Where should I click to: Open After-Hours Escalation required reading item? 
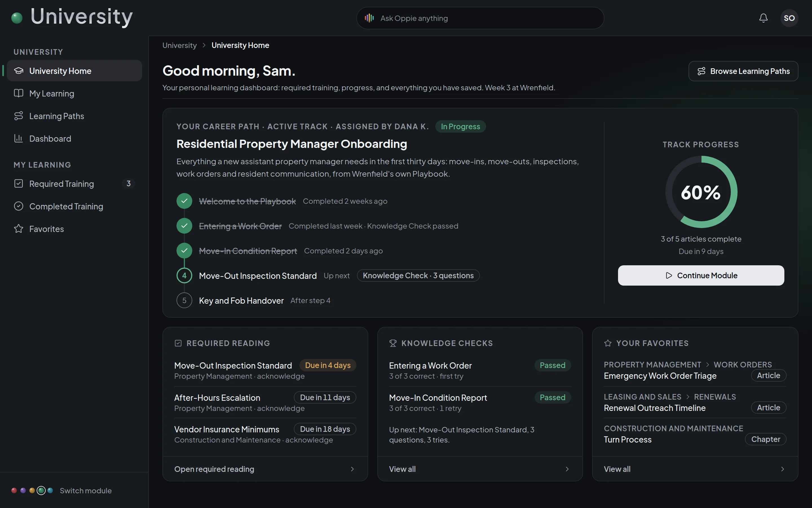pos(265,402)
